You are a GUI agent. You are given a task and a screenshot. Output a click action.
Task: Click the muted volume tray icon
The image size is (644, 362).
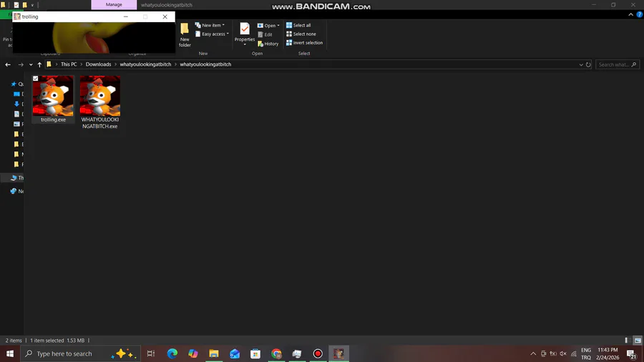[563, 353]
